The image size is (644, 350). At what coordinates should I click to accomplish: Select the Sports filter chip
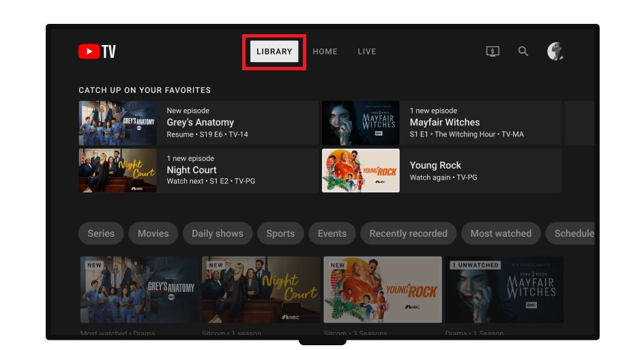click(x=280, y=233)
